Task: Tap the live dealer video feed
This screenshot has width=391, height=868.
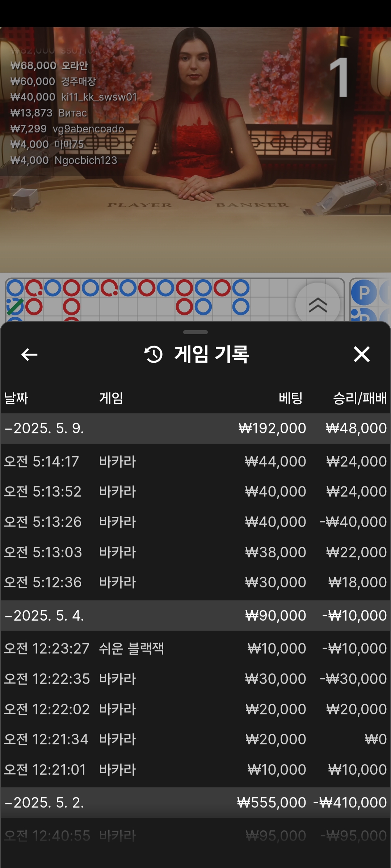Action: pyautogui.click(x=195, y=150)
